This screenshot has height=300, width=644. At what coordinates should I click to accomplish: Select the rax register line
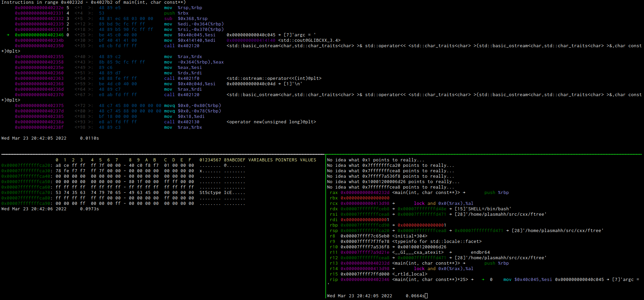pyautogui.click(x=419, y=193)
